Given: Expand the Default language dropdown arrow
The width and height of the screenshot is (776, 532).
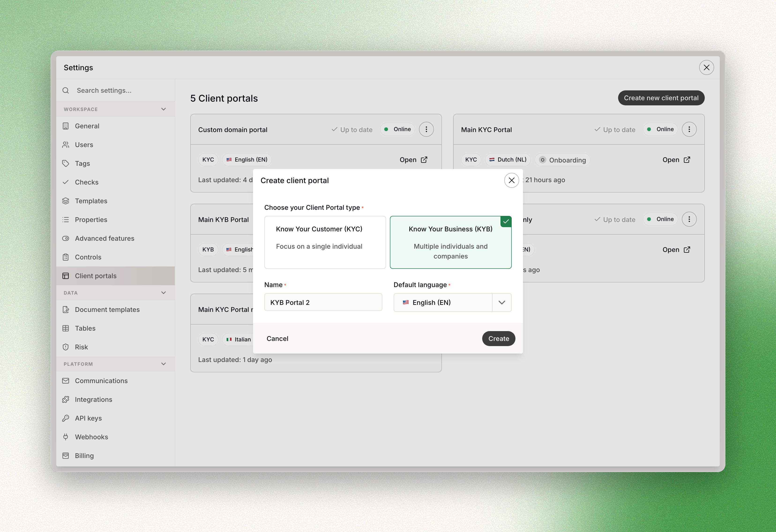Looking at the screenshot, I should coord(502,302).
